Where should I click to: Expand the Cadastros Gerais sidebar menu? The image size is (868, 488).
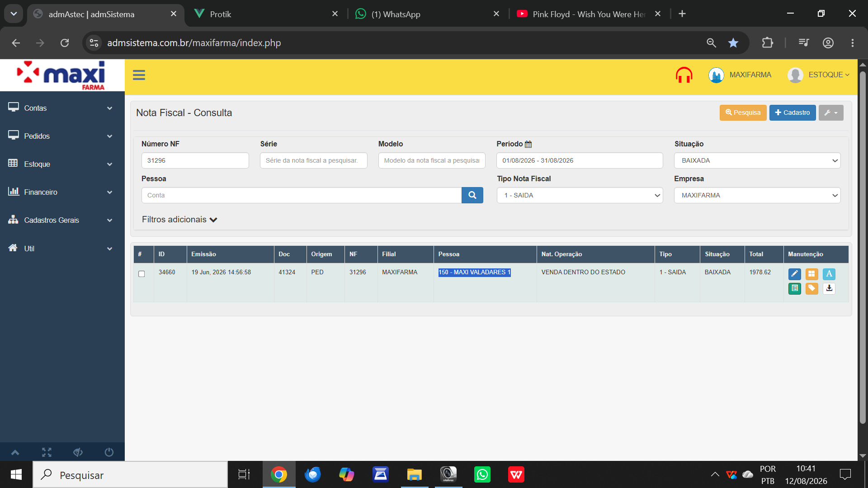click(62, 220)
